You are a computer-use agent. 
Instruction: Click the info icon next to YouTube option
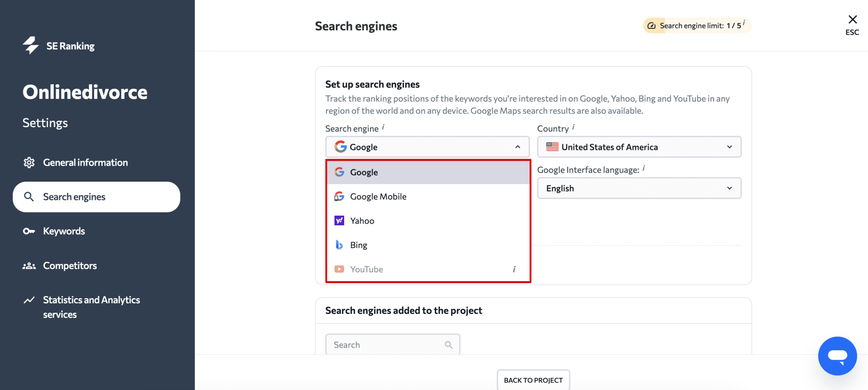[514, 269]
